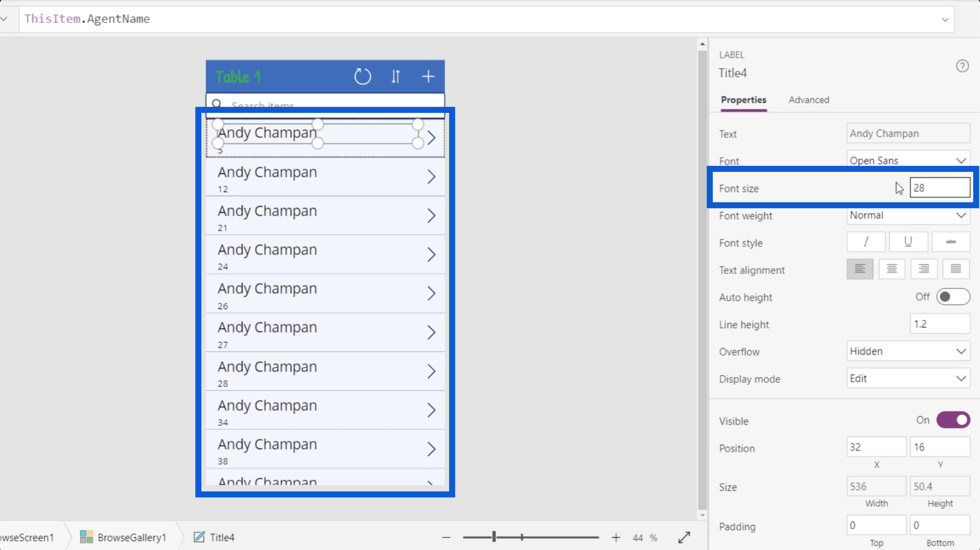Open the Font weight dropdown

(908, 215)
